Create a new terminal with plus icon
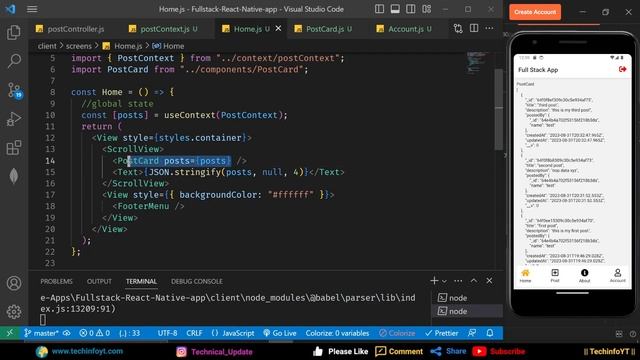Image resolution: width=640 pixels, height=360 pixels. (434, 280)
